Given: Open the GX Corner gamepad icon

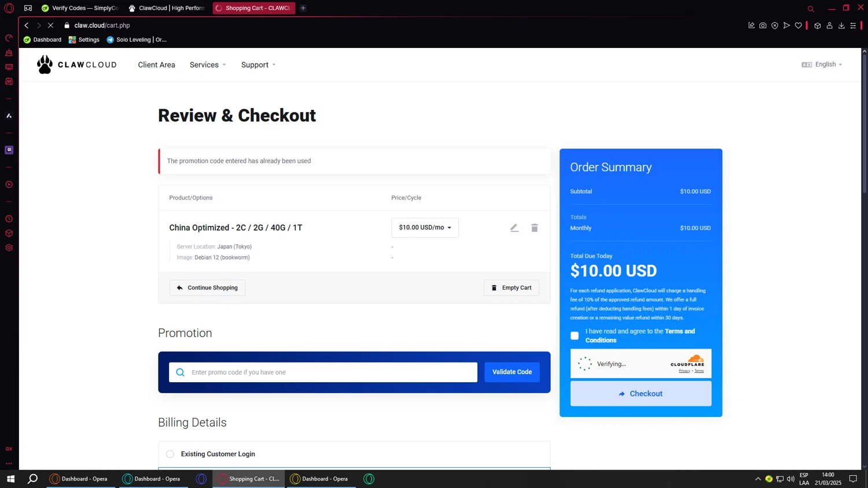Looking at the screenshot, I should (28, 8).
